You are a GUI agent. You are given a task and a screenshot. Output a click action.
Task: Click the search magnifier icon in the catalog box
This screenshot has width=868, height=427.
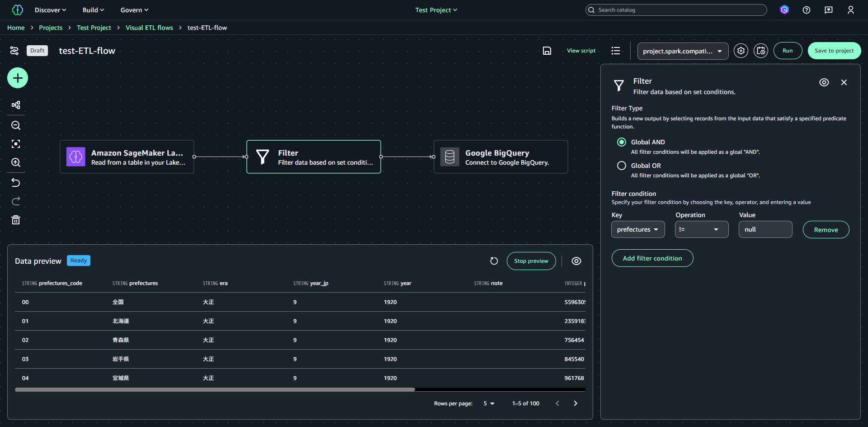click(591, 10)
